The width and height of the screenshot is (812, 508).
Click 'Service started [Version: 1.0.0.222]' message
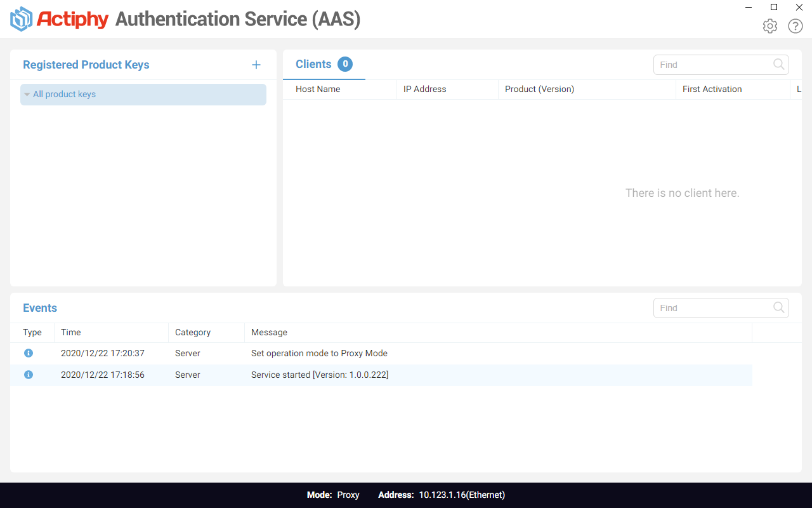point(320,375)
